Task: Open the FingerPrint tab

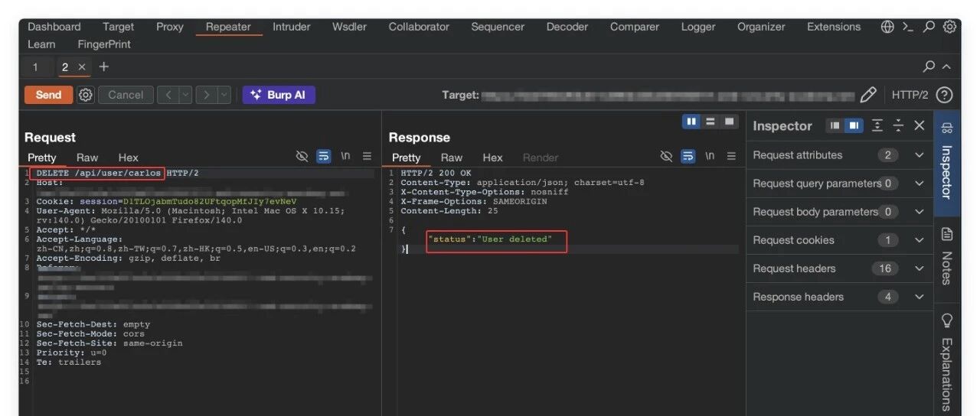Action: pos(104,44)
